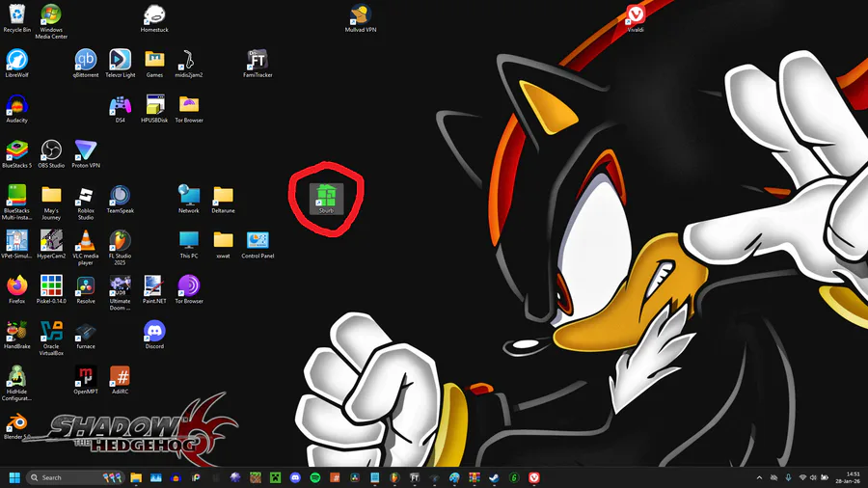Open File Explorer from the taskbar
This screenshot has height=488, width=868.
[136, 477]
